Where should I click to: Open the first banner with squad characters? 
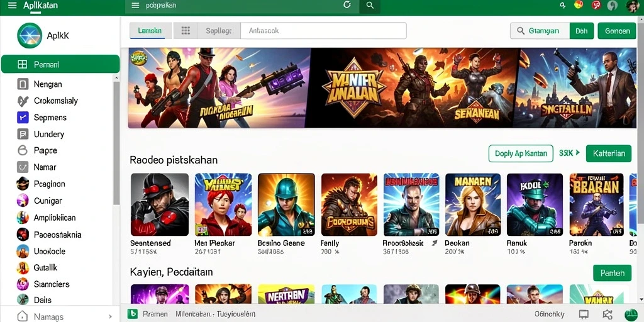(x=219, y=88)
